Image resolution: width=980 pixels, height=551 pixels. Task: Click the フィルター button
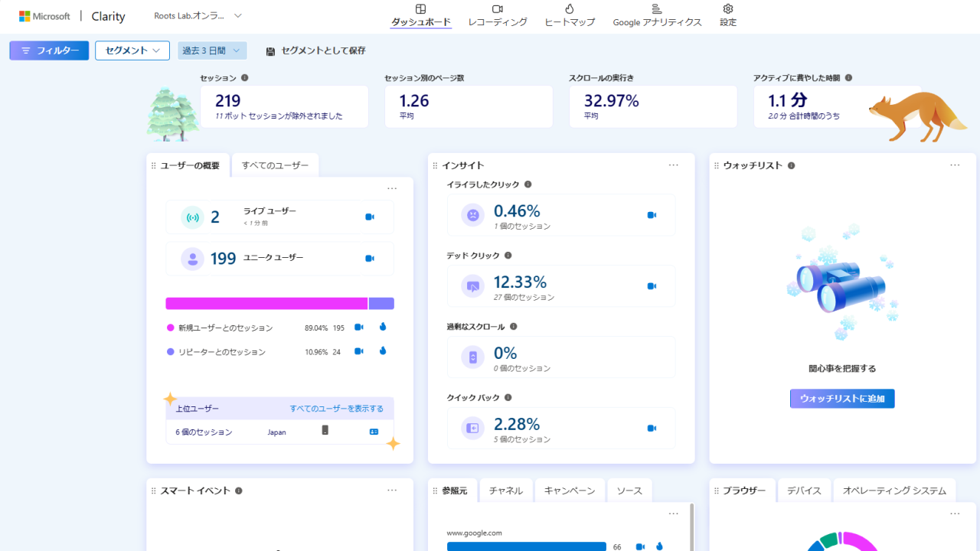(x=49, y=51)
